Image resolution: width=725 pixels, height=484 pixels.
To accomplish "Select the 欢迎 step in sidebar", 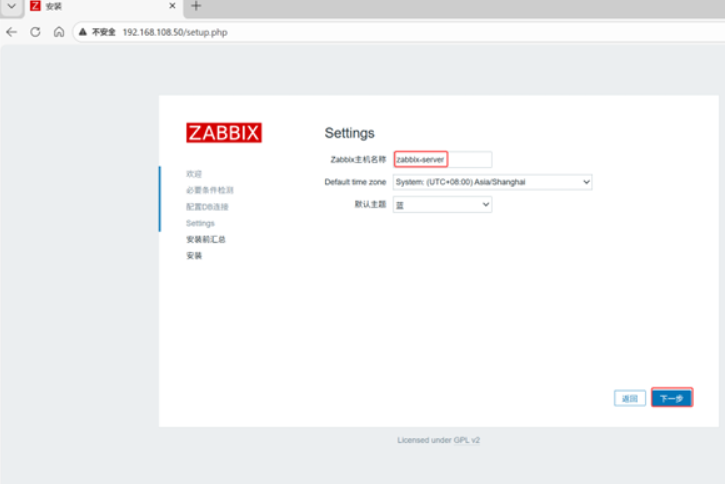I will (194, 174).
